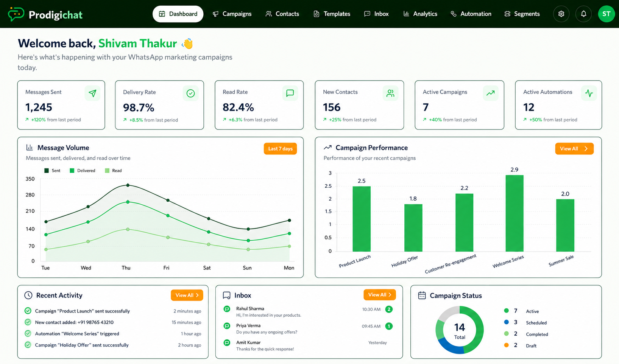This screenshot has height=364, width=619.
Task: Open the Contacts tab
Action: click(x=282, y=14)
